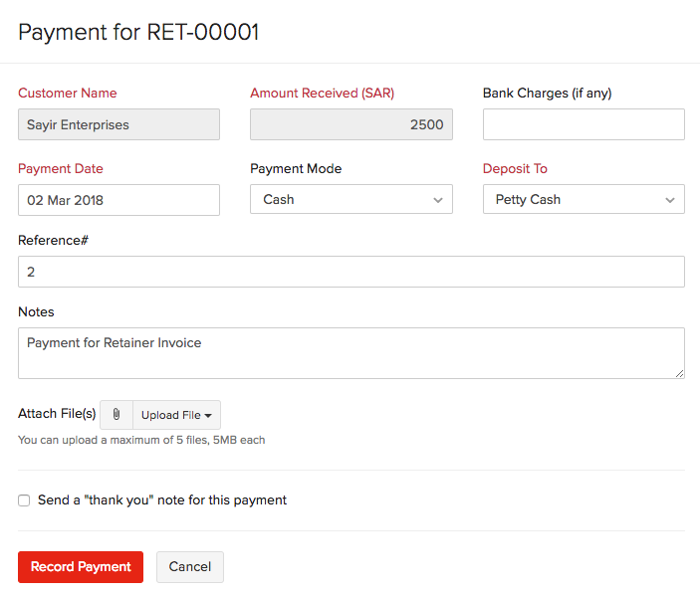This screenshot has width=700, height=596.
Task: Open the Petty Cash deposit dropdown
Action: click(x=583, y=199)
